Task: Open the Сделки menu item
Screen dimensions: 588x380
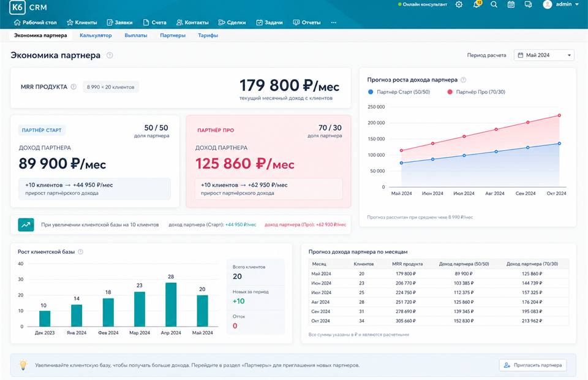Action: tap(232, 23)
